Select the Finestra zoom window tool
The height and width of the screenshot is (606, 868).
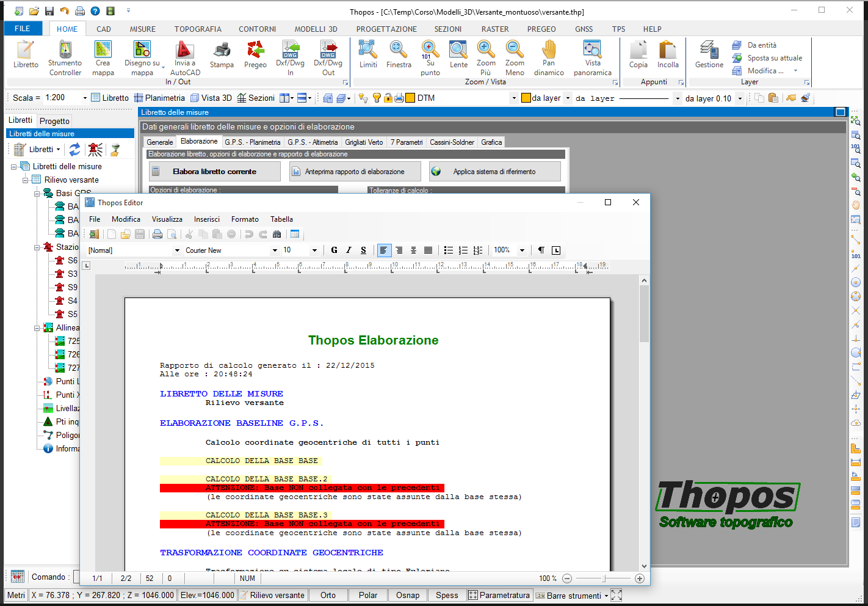point(399,54)
